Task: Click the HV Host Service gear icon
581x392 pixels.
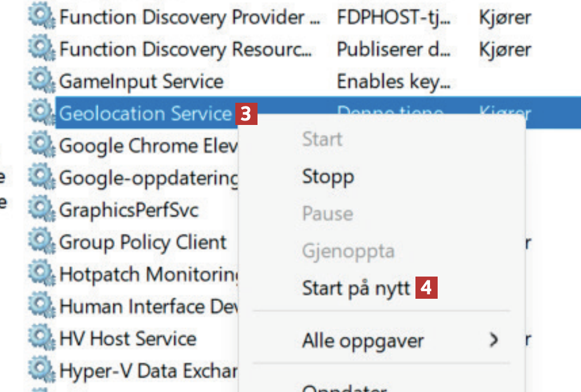Action: click(42, 338)
